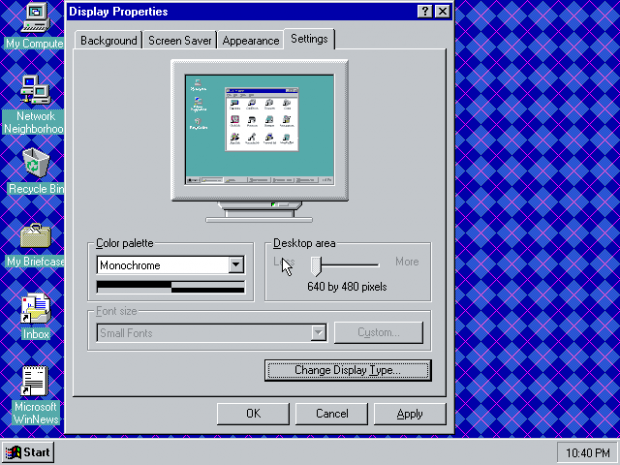Select the Settings tab

309,39
